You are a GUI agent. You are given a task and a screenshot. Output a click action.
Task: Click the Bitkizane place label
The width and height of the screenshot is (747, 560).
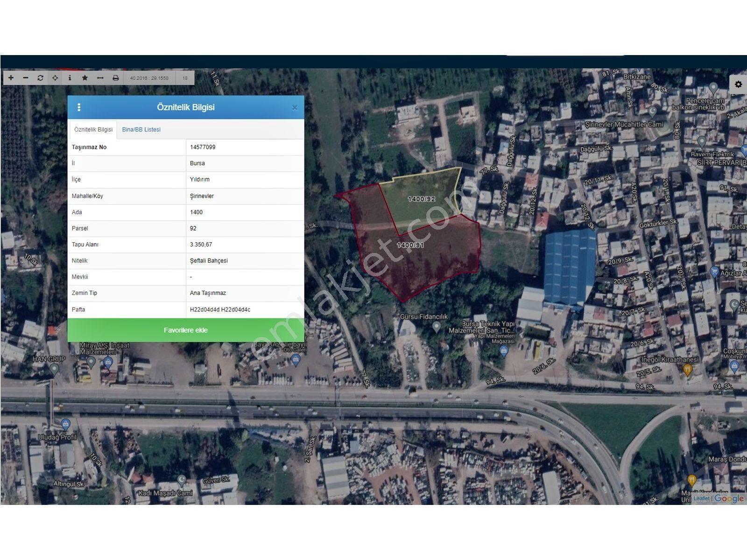tap(637, 77)
